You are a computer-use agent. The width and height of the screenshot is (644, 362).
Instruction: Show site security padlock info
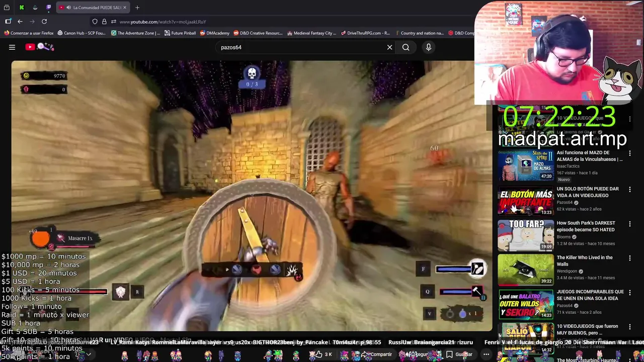click(x=104, y=22)
